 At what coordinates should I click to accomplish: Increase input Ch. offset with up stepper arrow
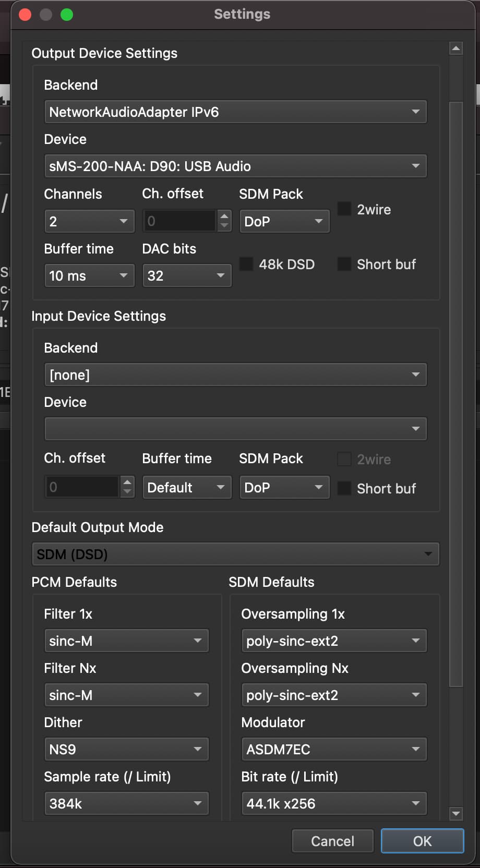(127, 481)
